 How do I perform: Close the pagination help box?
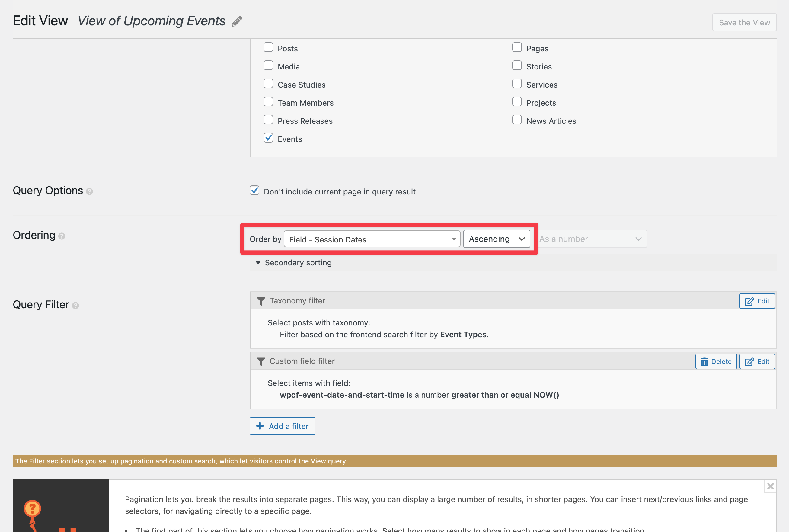coord(770,486)
